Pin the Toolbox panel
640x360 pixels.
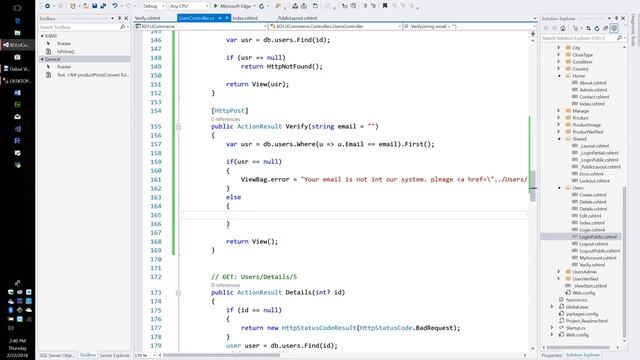point(120,18)
